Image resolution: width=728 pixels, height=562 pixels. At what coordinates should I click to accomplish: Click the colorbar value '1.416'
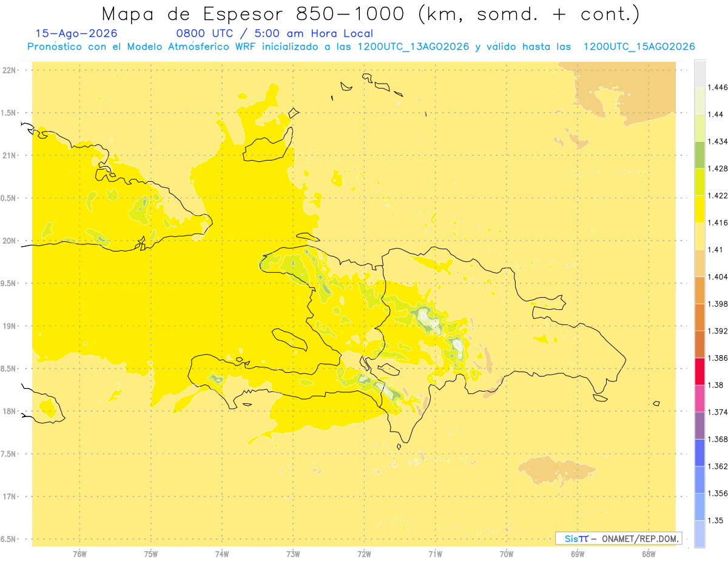click(718, 222)
